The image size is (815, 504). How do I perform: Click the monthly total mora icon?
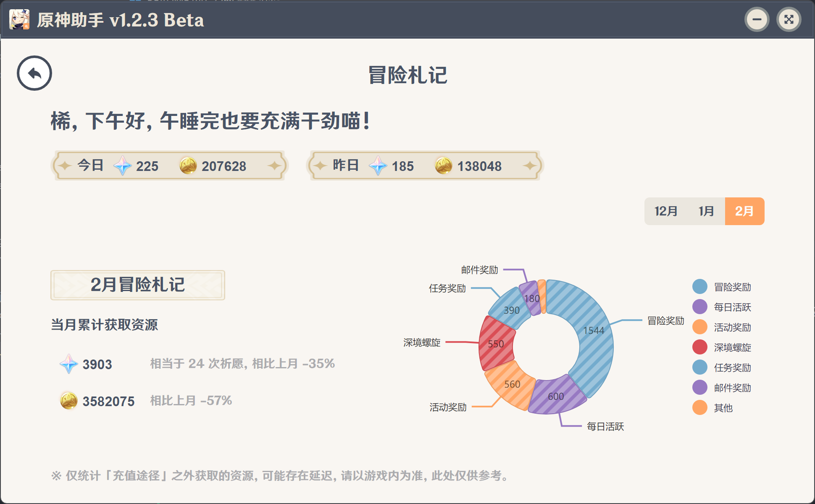click(68, 401)
